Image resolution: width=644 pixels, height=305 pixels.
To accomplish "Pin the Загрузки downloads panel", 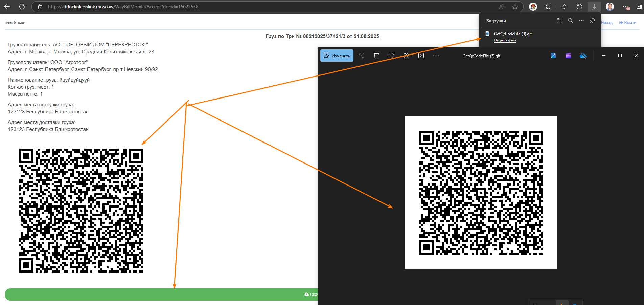I will (x=592, y=21).
